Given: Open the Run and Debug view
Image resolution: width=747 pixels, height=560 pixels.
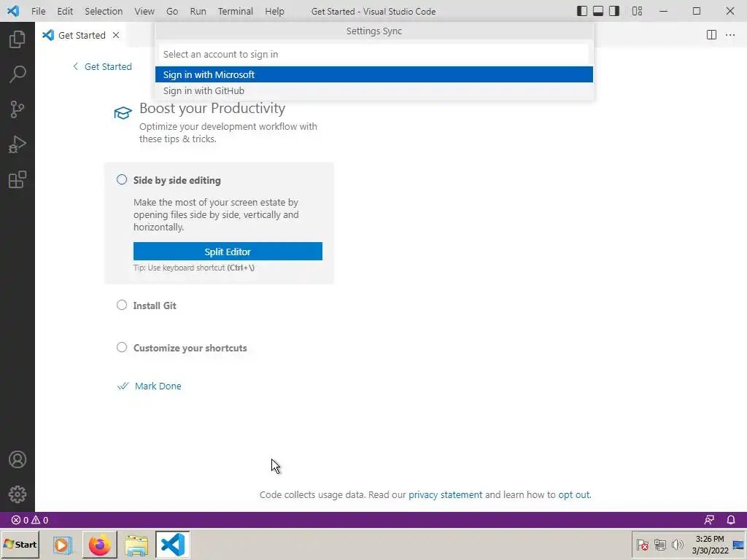Looking at the screenshot, I should pos(18,145).
